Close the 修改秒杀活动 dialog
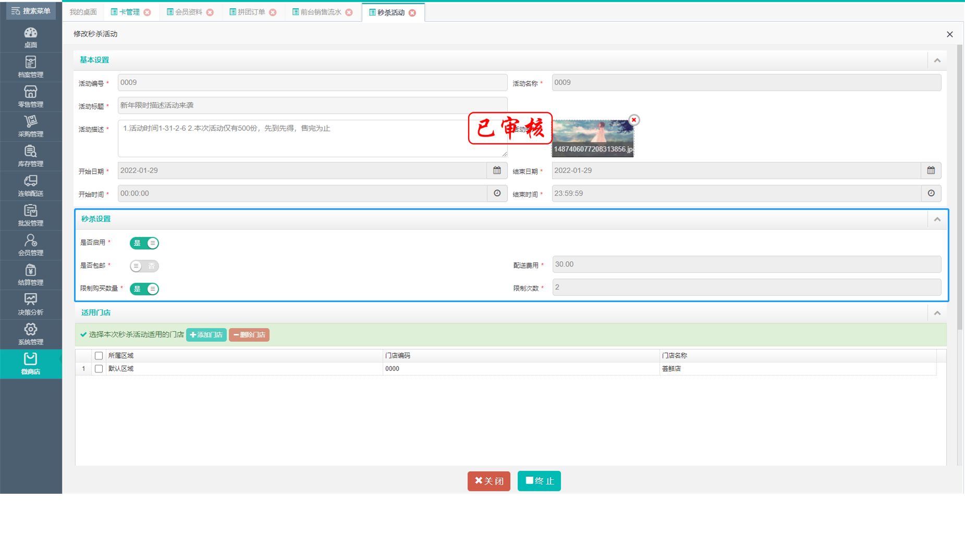The height and width of the screenshot is (560, 965). tap(950, 34)
